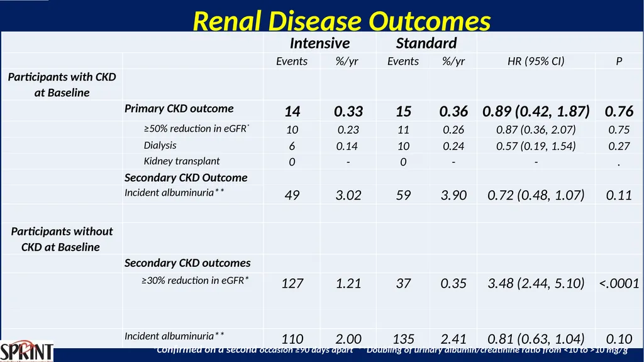
Task: Click the standard events value '11'
Action: pyautogui.click(x=403, y=130)
